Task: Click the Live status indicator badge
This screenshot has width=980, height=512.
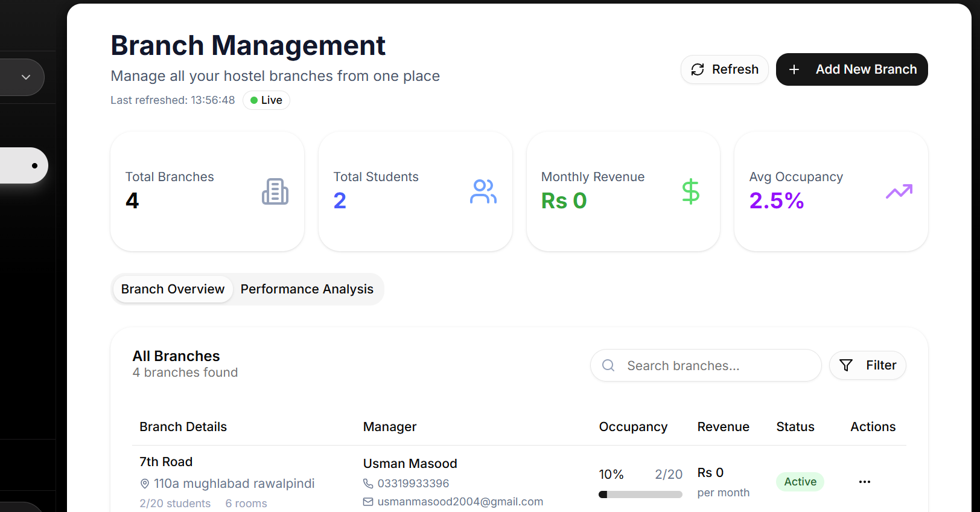Action: pos(266,100)
